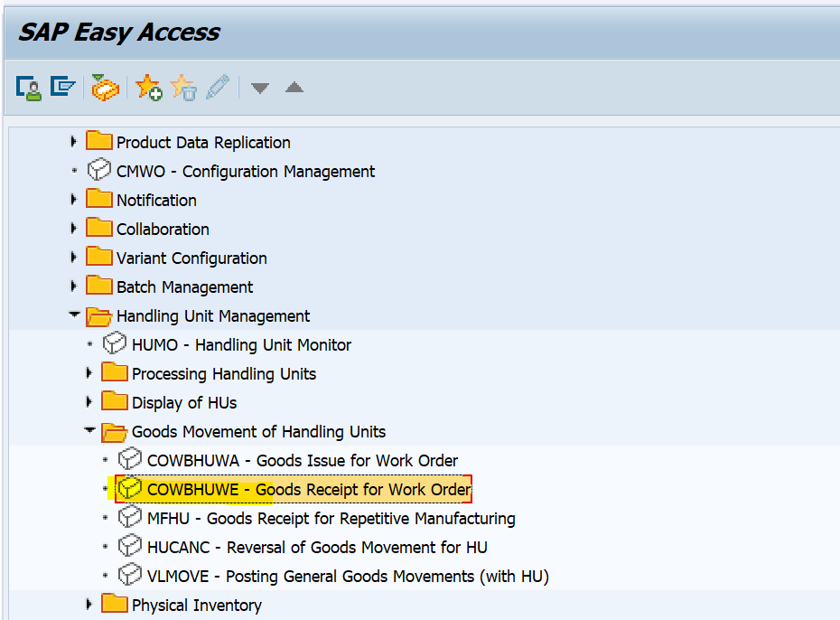Viewport: 840px width, 620px height.
Task: Click the Delete from Favorites icon
Action: [182, 88]
